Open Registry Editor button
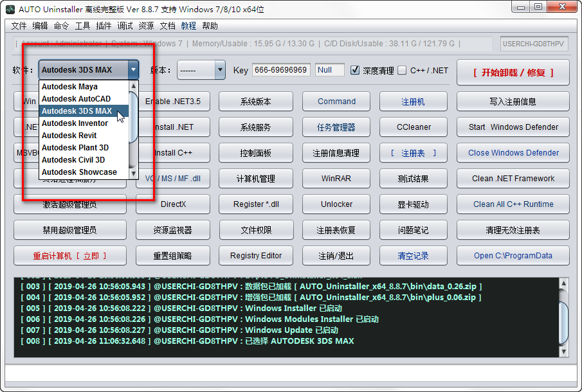The width and height of the screenshot is (582, 392). pos(256,256)
